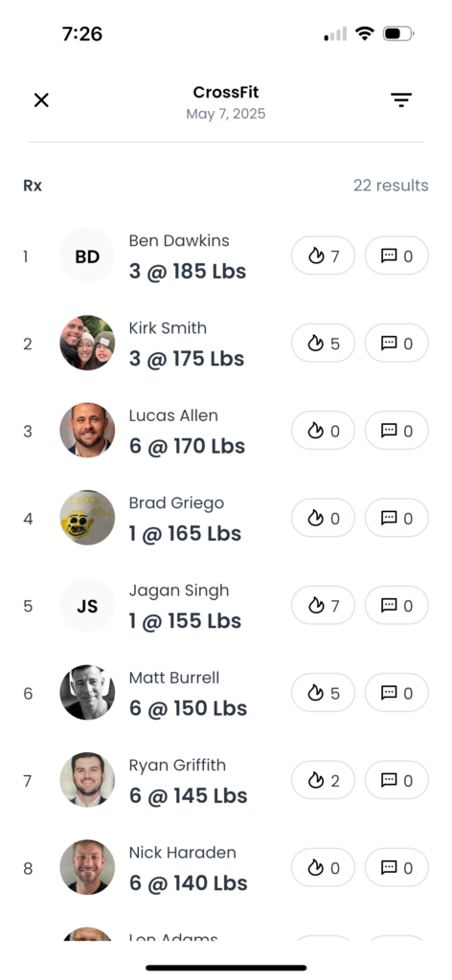Open Ryan Griffith's name entry
This screenshot has height=980, width=452.
tap(177, 766)
